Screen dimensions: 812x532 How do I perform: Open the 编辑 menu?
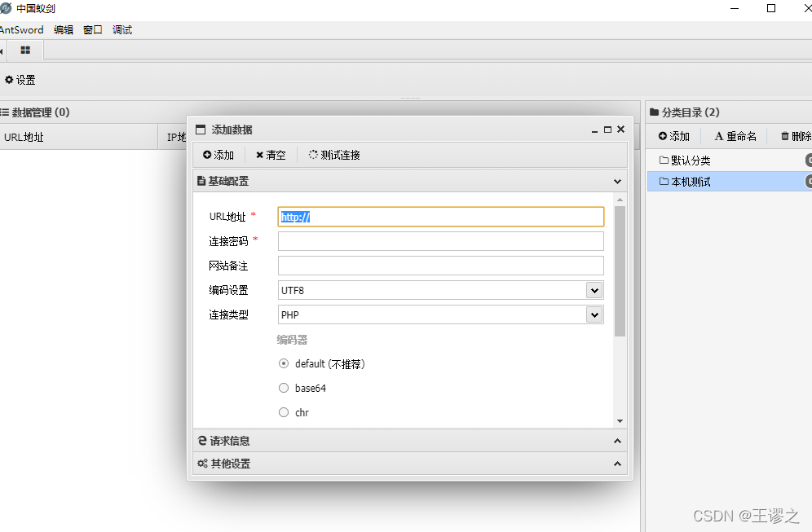(64, 30)
